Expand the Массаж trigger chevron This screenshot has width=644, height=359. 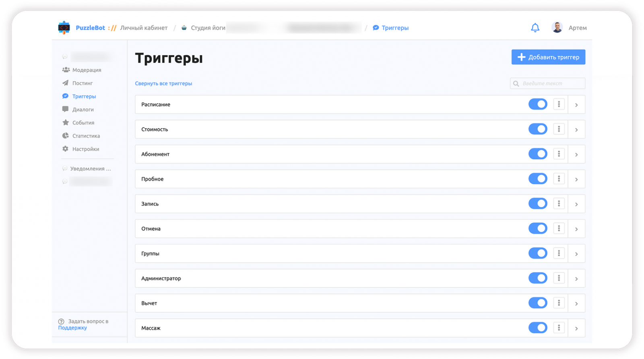576,328
